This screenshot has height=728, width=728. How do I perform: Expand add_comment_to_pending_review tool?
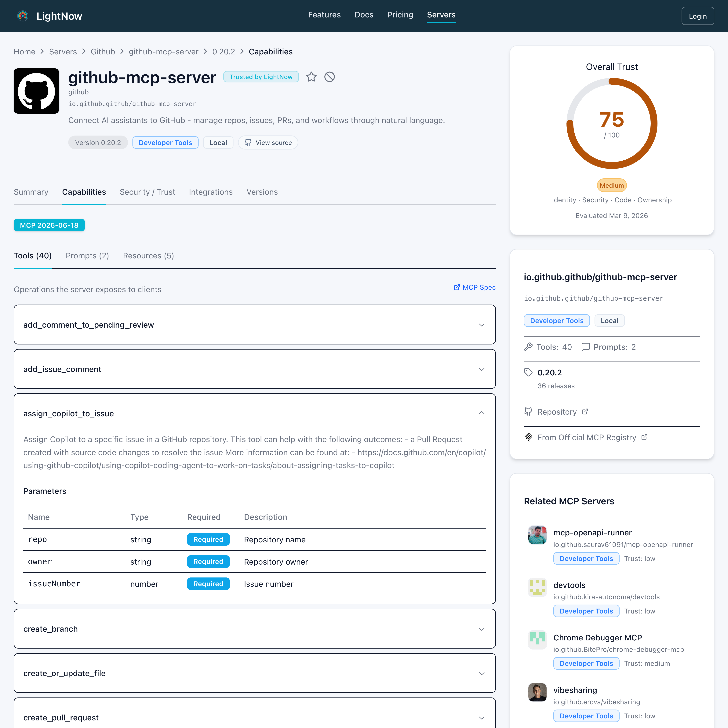click(255, 324)
